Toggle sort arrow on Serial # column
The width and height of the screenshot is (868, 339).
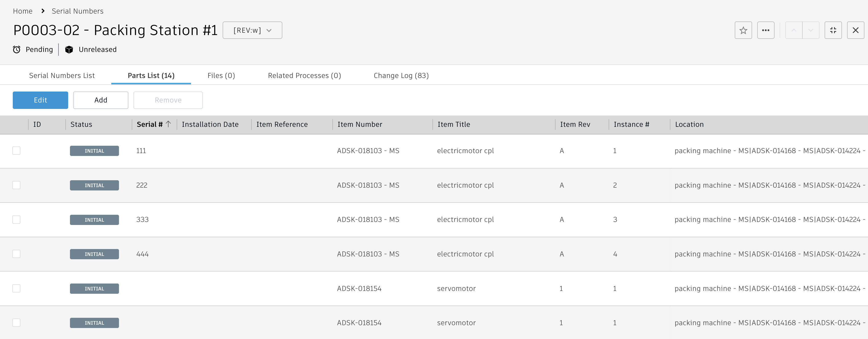pos(168,124)
